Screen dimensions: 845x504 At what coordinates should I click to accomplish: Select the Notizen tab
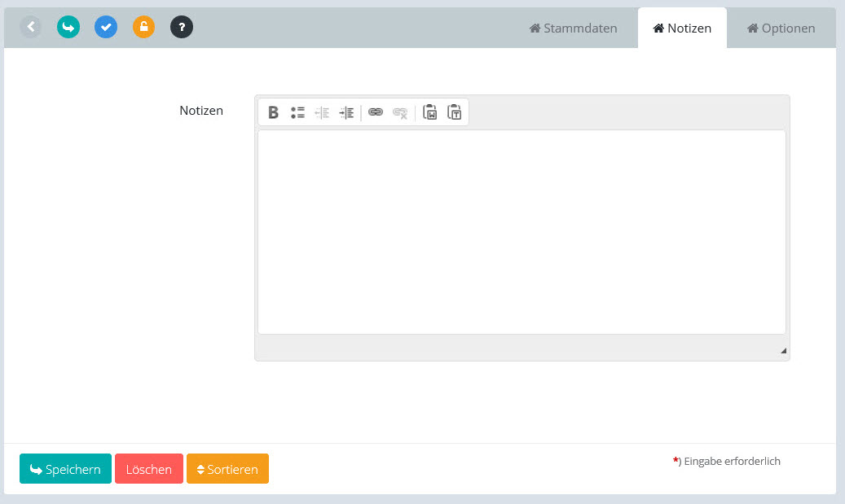click(x=682, y=28)
